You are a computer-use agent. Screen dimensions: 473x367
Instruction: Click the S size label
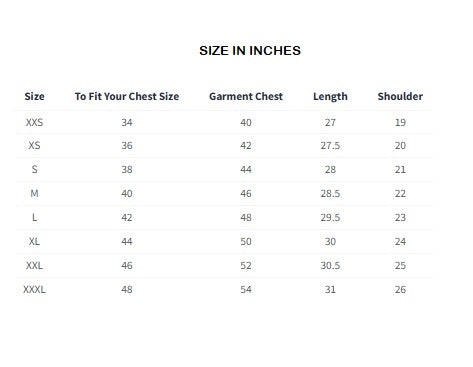pos(34,169)
